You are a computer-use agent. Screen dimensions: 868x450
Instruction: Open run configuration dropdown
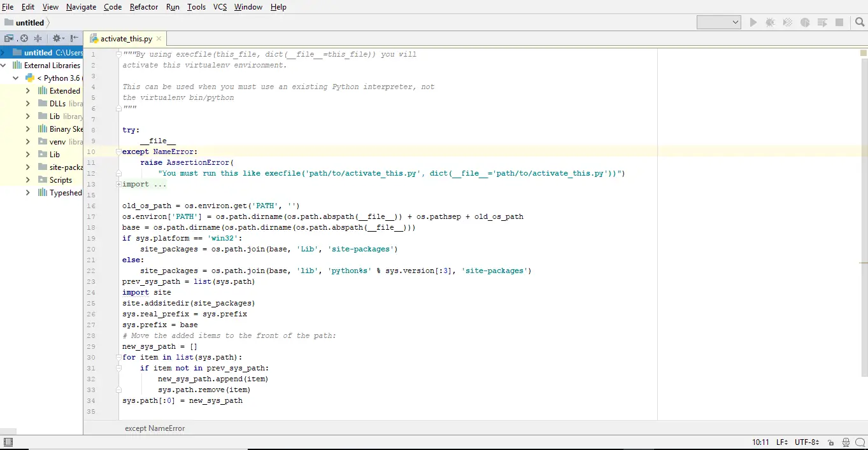[x=719, y=22]
